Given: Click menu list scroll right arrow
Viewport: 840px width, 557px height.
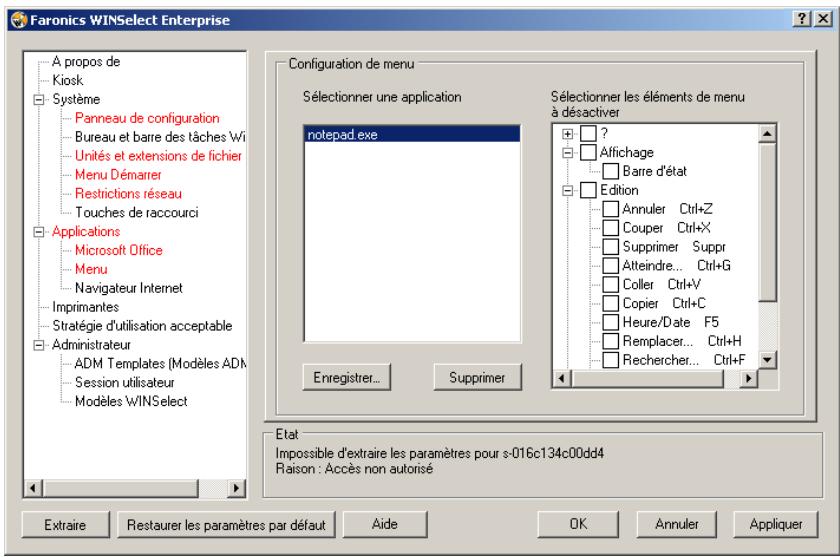Looking at the screenshot, I should pyautogui.click(x=748, y=378).
